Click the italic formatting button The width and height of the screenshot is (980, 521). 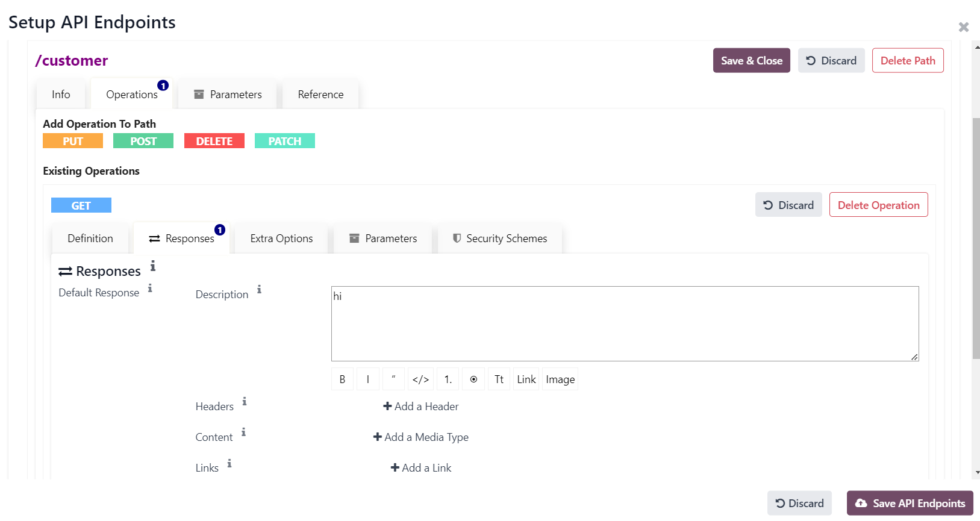point(367,379)
